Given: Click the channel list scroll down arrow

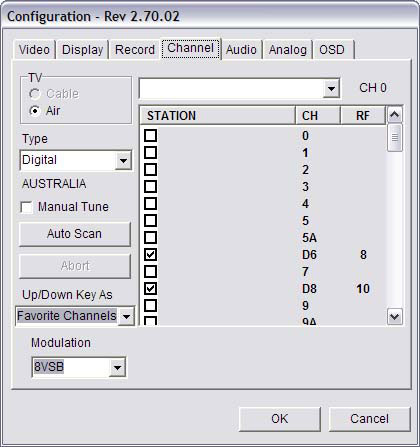Looking at the screenshot, I should (395, 316).
